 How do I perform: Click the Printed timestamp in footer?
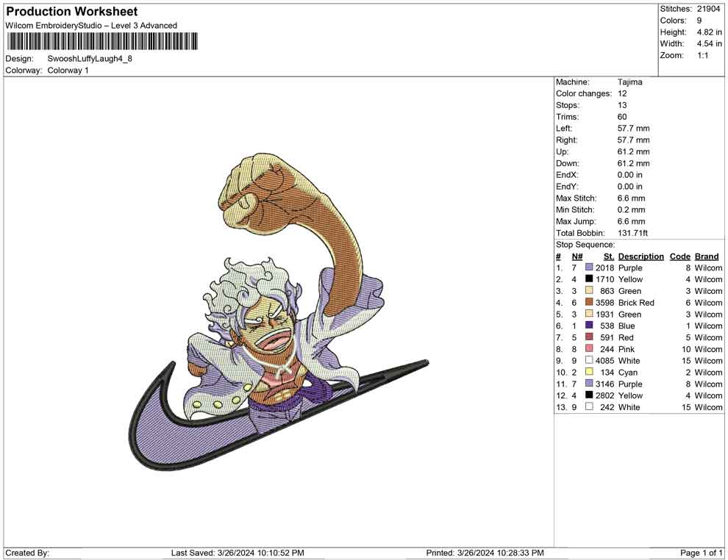point(485,553)
